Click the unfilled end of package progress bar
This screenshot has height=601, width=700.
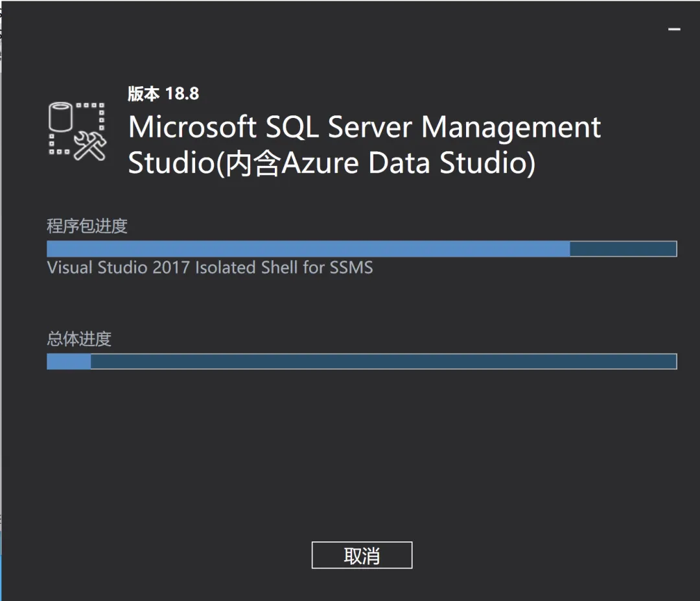pyautogui.click(x=624, y=249)
